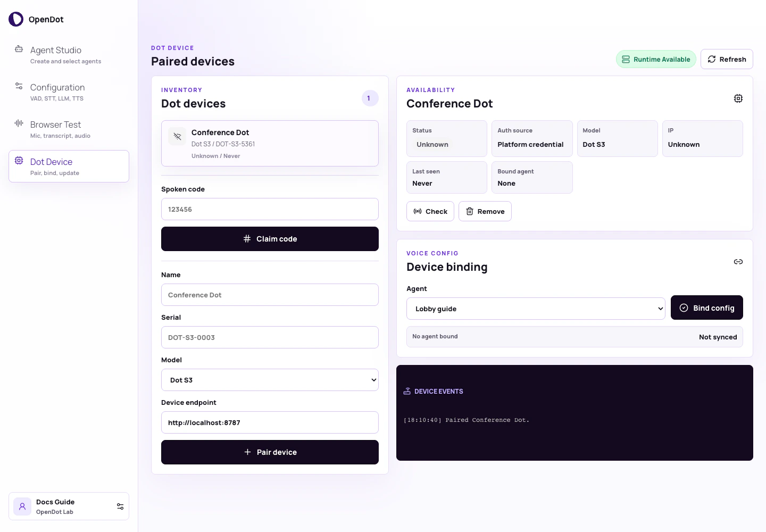
Task: Focus the Device endpoint input field
Action: (x=270, y=422)
